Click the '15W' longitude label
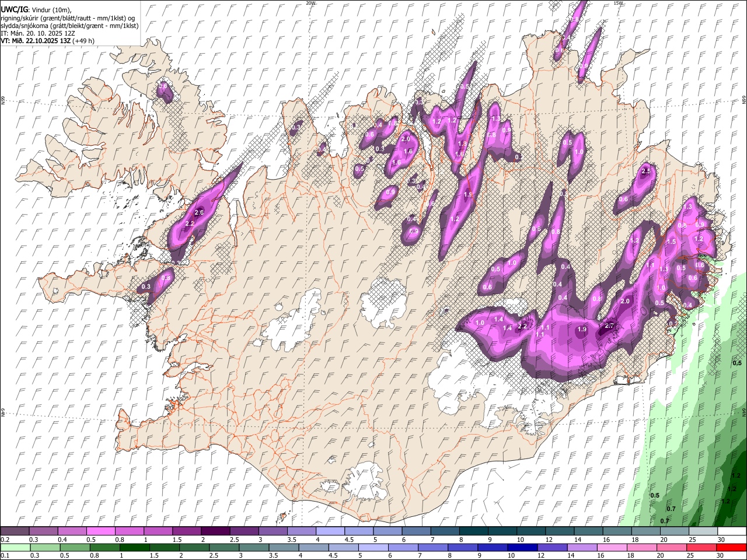747x560 pixels. pyautogui.click(x=618, y=3)
